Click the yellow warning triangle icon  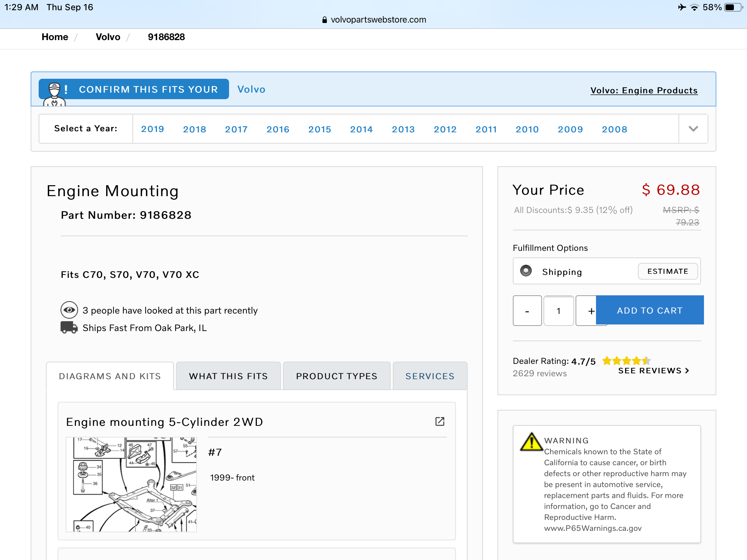tap(531, 442)
